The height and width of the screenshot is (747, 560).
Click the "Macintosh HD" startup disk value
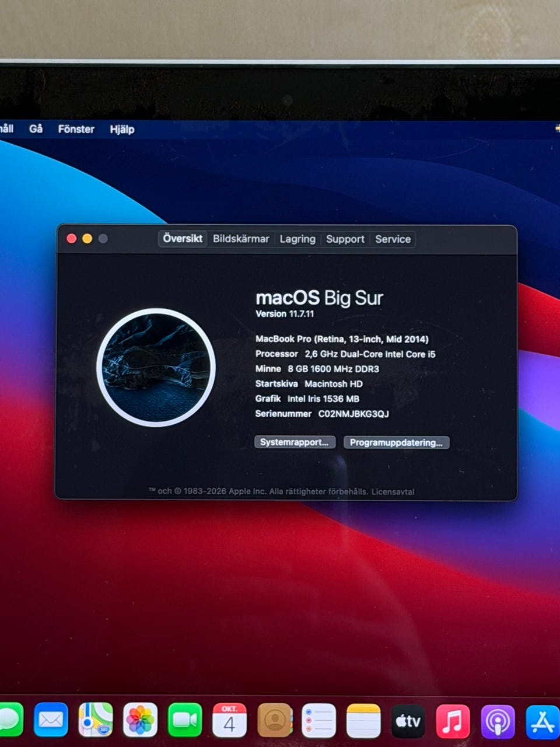[x=334, y=384]
